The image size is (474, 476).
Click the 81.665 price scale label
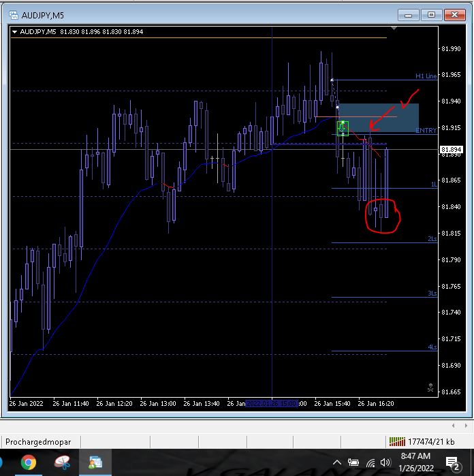(451, 392)
